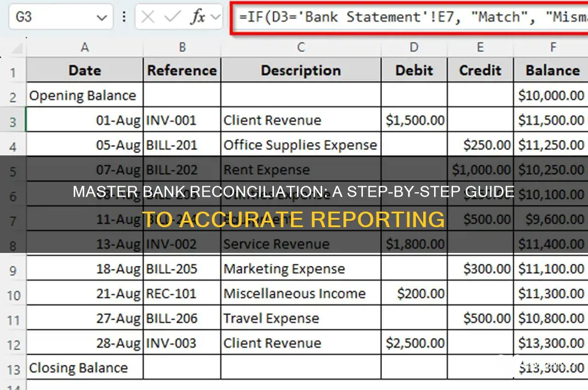This screenshot has width=588, height=390.
Task: Select the row 12 'Client Revenue' cell
Action: tap(301, 343)
